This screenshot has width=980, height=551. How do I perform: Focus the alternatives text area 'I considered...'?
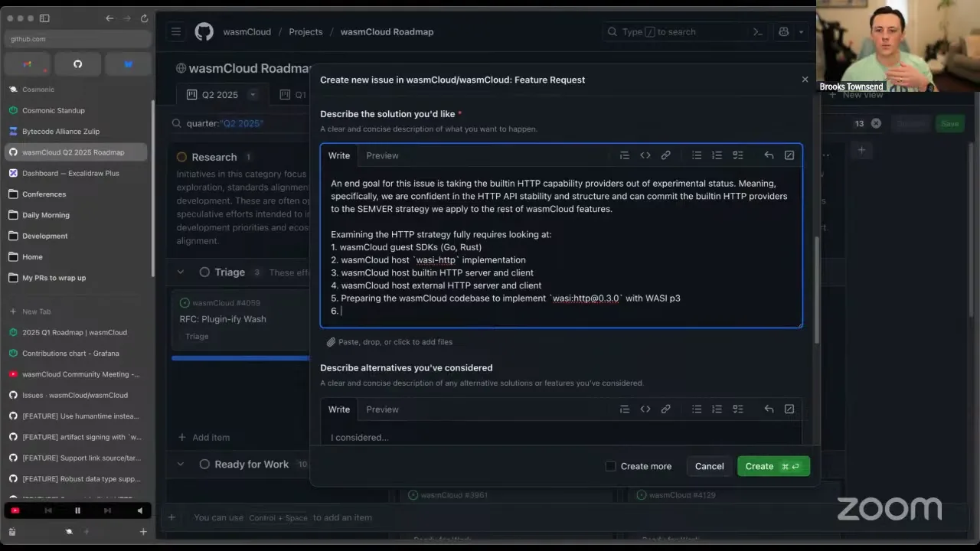click(561, 433)
